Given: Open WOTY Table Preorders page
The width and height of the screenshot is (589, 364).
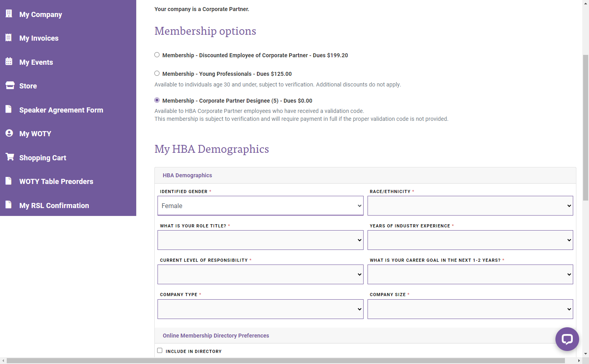Looking at the screenshot, I should click(x=56, y=182).
